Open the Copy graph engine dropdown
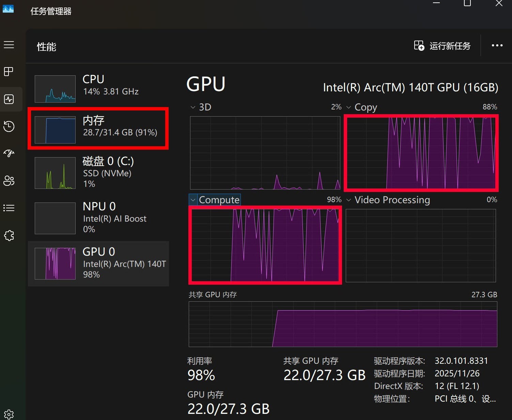Image resolution: width=512 pixels, height=420 pixels. click(348, 107)
